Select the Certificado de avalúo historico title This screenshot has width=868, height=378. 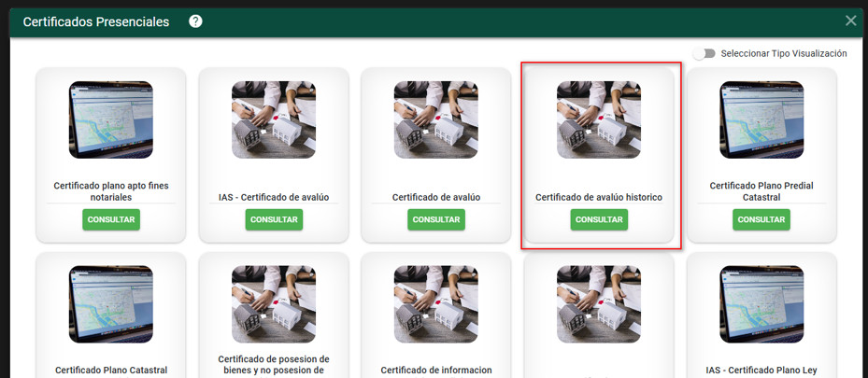tap(599, 197)
